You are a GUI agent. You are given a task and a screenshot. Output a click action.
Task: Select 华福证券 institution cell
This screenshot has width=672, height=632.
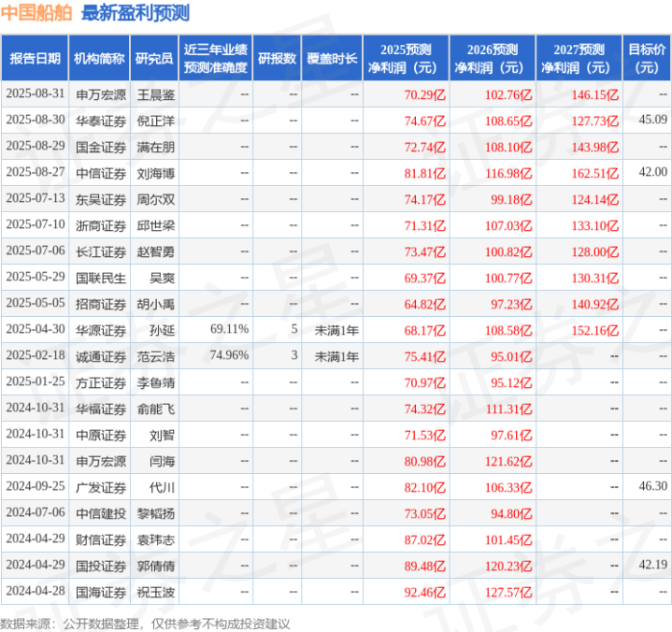[101, 409]
